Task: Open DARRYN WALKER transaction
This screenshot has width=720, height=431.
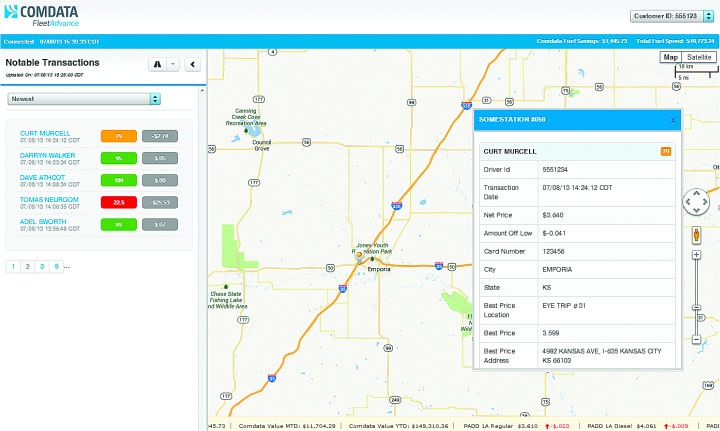Action: (47, 155)
